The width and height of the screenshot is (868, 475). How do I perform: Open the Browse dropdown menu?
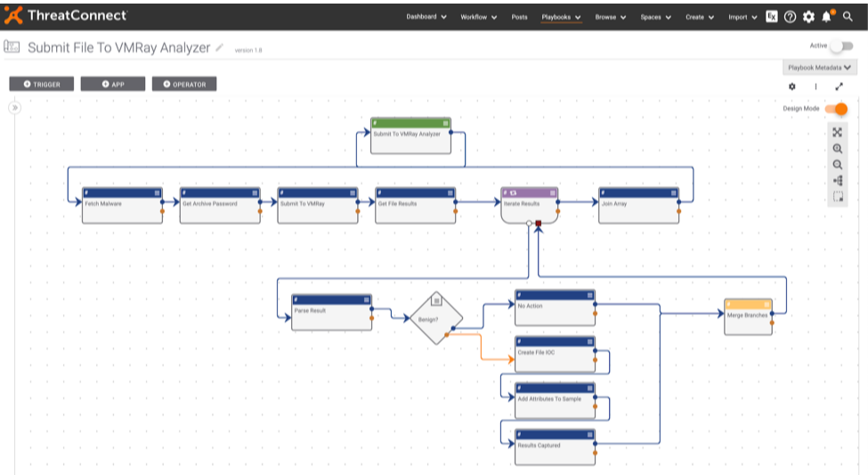click(611, 17)
